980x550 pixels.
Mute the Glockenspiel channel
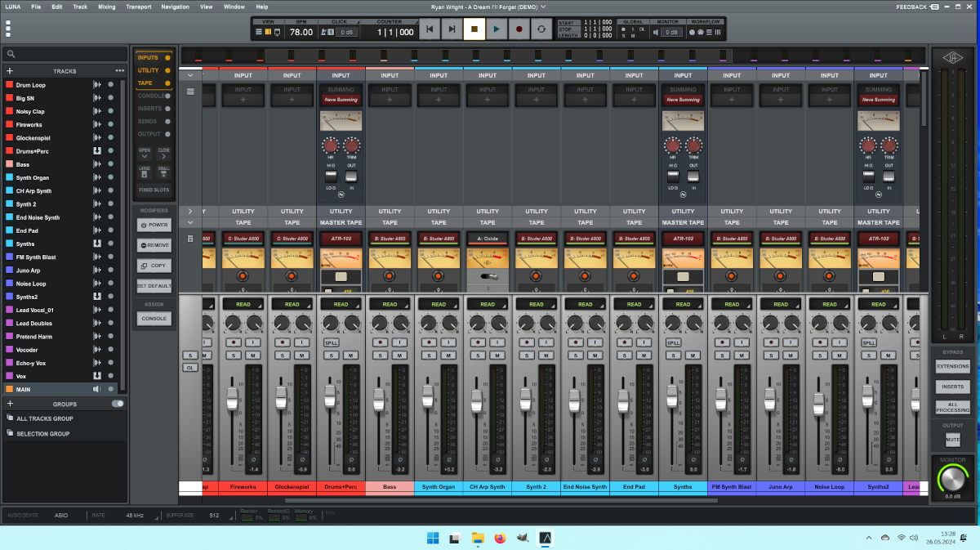click(301, 355)
